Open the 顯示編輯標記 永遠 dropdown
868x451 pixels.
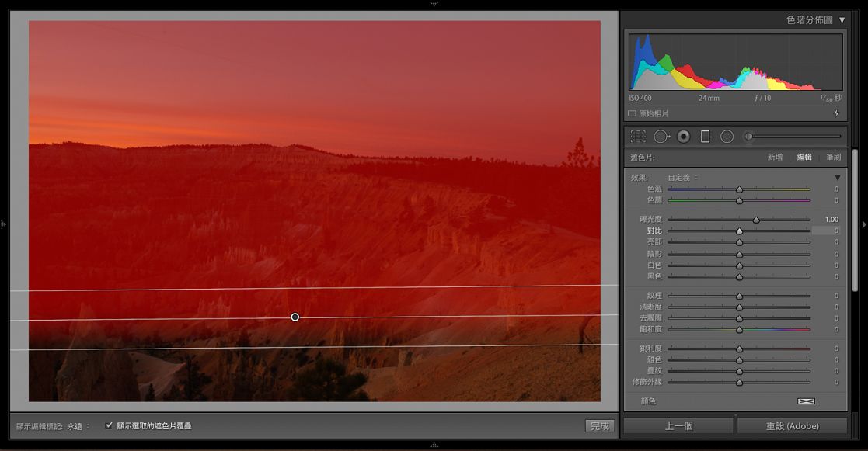point(78,426)
